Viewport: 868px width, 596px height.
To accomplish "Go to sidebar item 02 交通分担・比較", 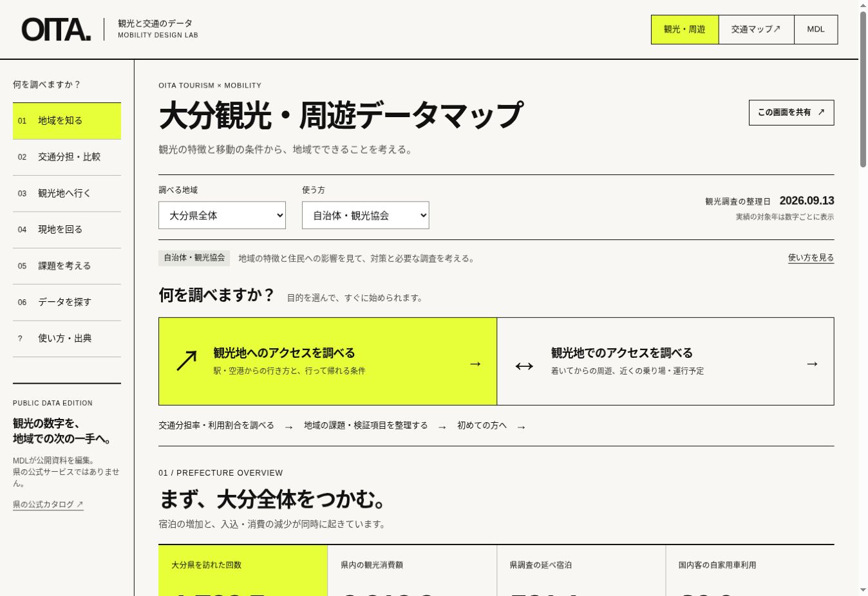I will 67,157.
